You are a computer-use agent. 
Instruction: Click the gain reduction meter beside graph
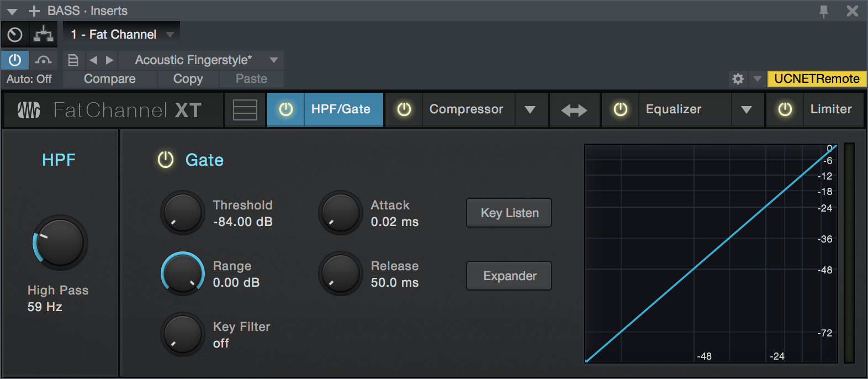(849, 254)
